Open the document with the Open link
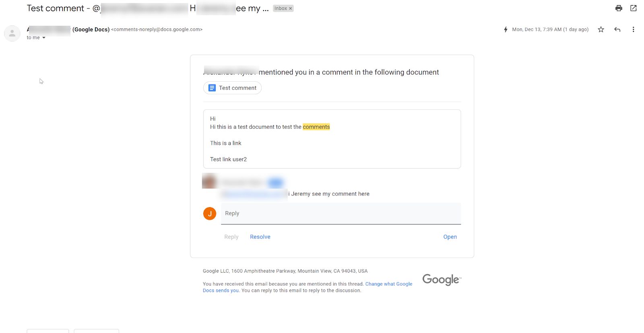The width and height of the screenshot is (644, 333). point(450,236)
